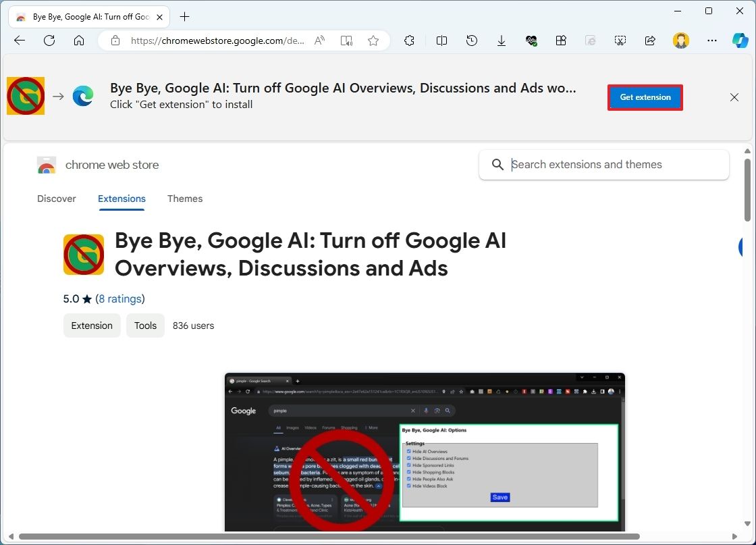Open the Discover tab
The width and height of the screenshot is (756, 545).
(x=57, y=199)
